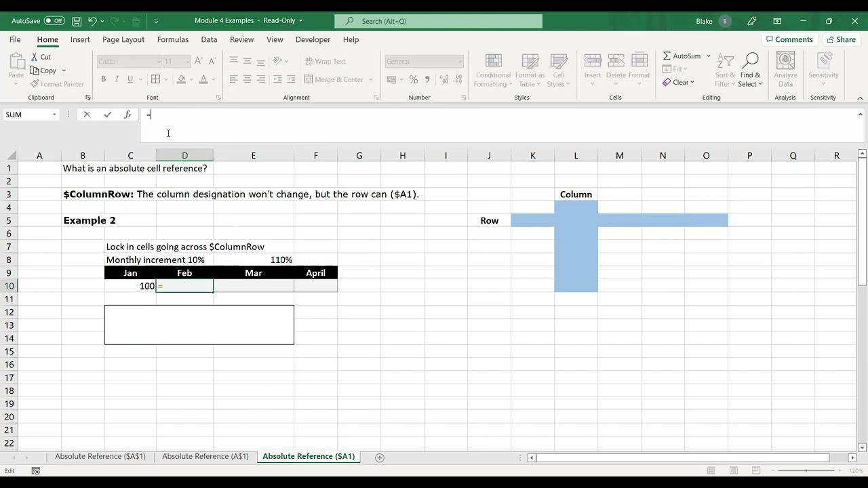
Task: Open Conditional Formatting menu
Action: click(493, 70)
